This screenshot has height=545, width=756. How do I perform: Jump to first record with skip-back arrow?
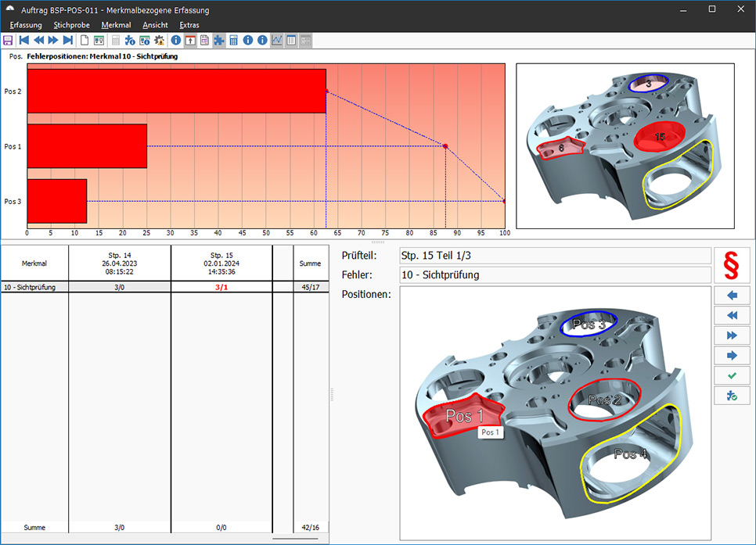(x=23, y=40)
